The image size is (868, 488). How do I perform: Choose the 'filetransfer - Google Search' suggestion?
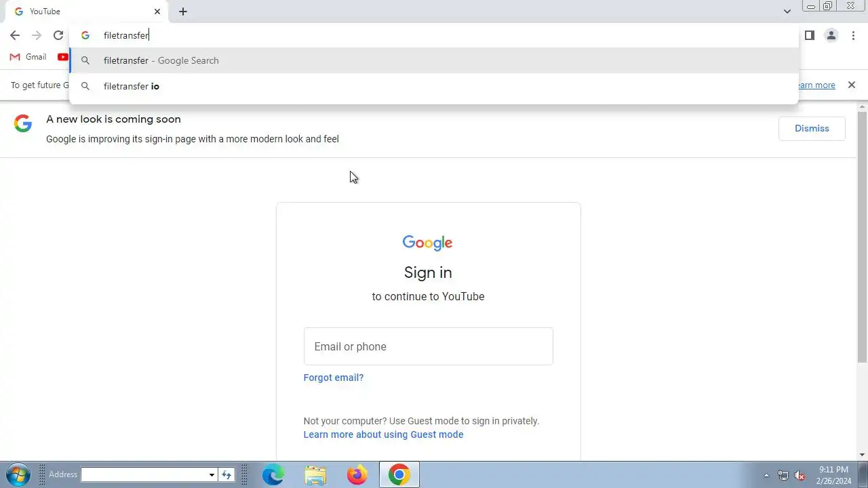[434, 60]
